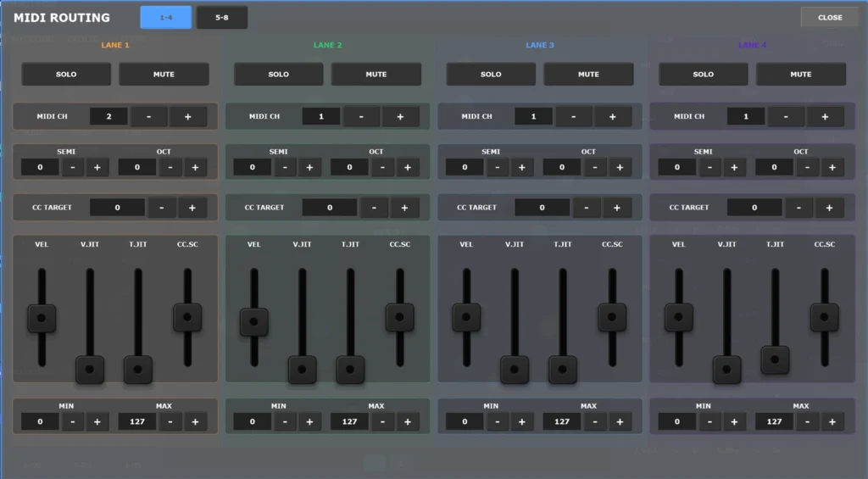Increase Lane 4 MIDI channel with plus
The image size is (868, 479).
click(825, 116)
